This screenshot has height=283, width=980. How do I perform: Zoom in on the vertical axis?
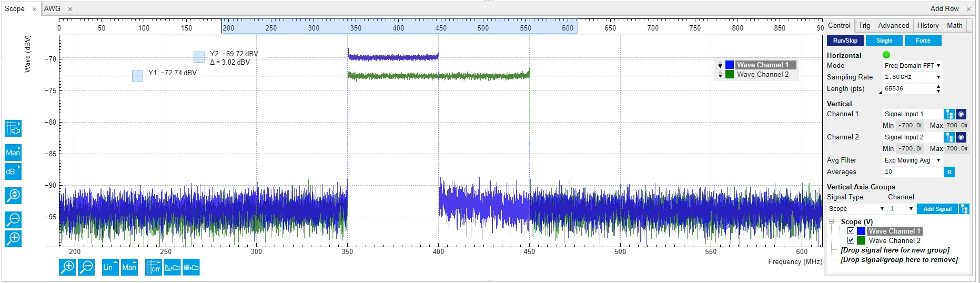pos(13,238)
